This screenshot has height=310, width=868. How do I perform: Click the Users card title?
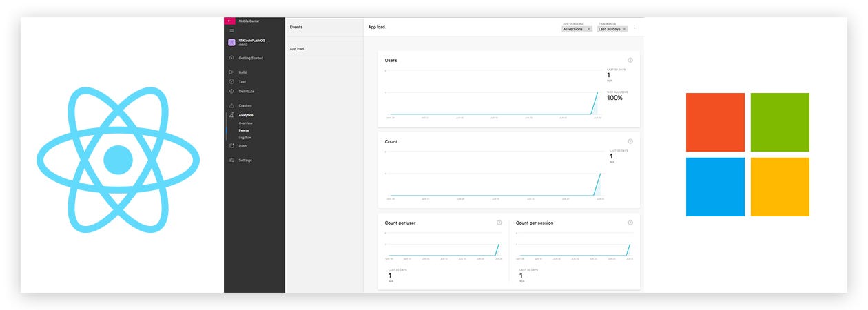391,60
